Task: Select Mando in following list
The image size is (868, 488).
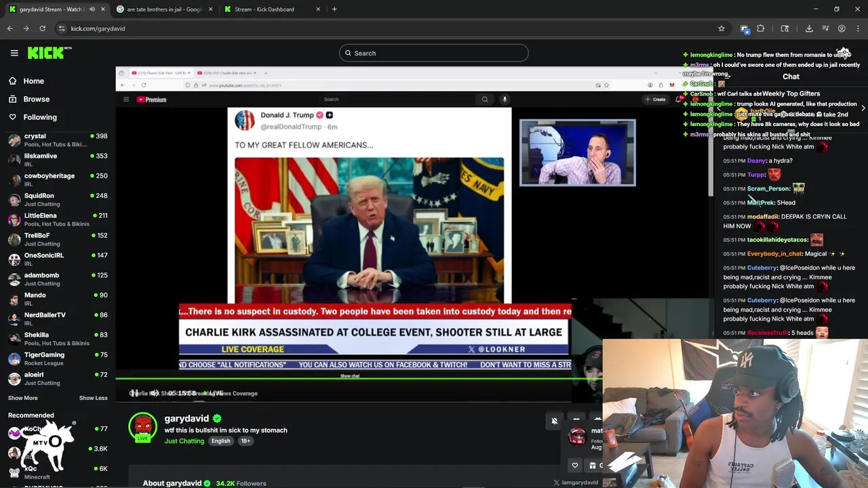Action: pyautogui.click(x=58, y=299)
